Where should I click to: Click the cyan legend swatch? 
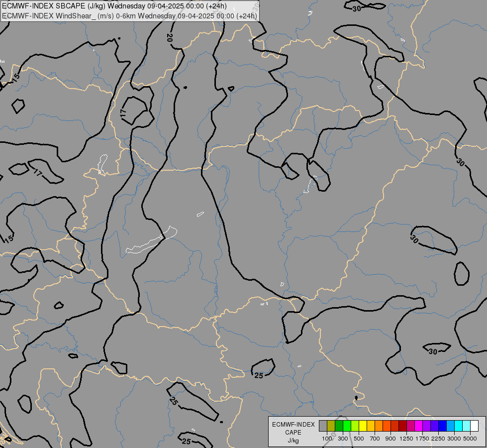(459, 426)
